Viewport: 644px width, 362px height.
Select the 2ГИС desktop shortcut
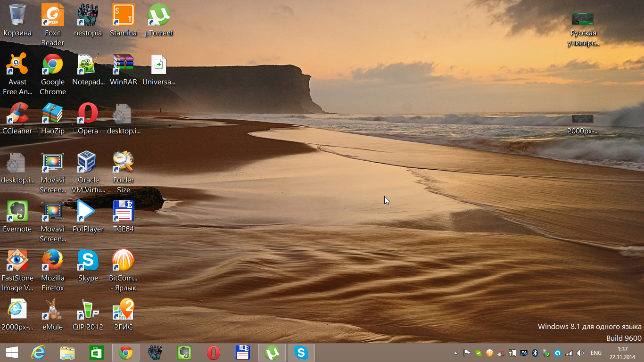[x=124, y=315]
